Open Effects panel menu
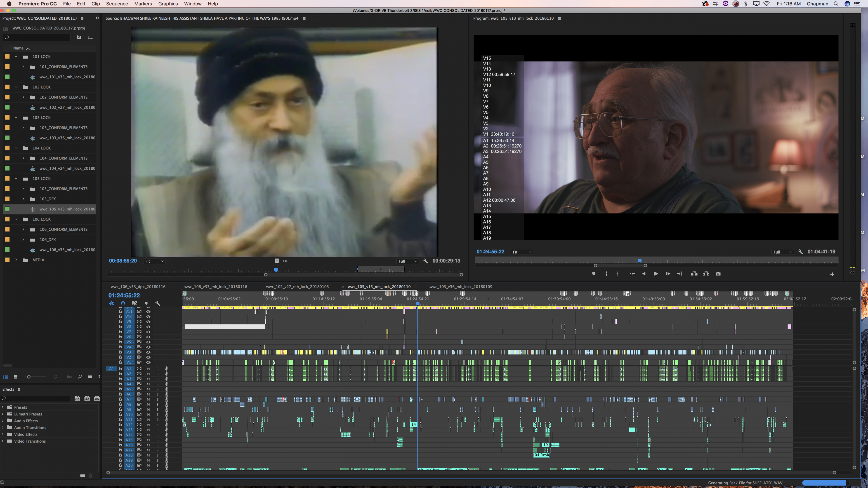The height and width of the screenshot is (488, 868). [19, 390]
